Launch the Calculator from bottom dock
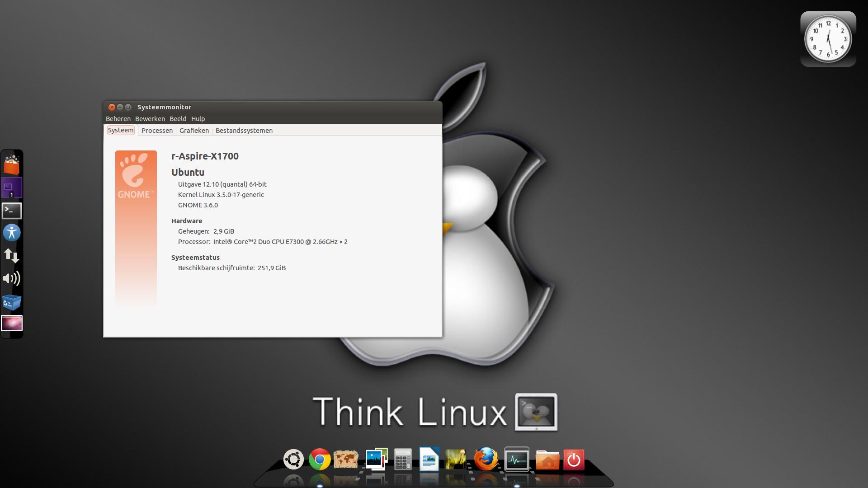 (x=403, y=460)
